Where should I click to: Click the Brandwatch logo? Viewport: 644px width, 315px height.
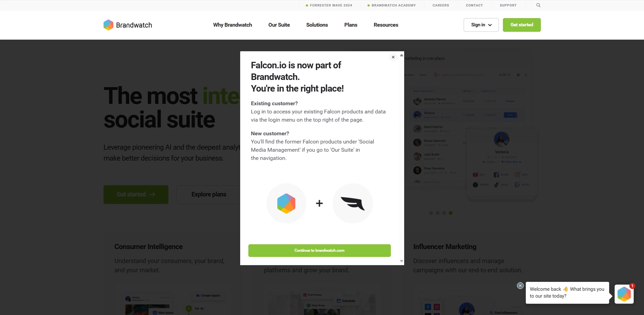click(128, 25)
